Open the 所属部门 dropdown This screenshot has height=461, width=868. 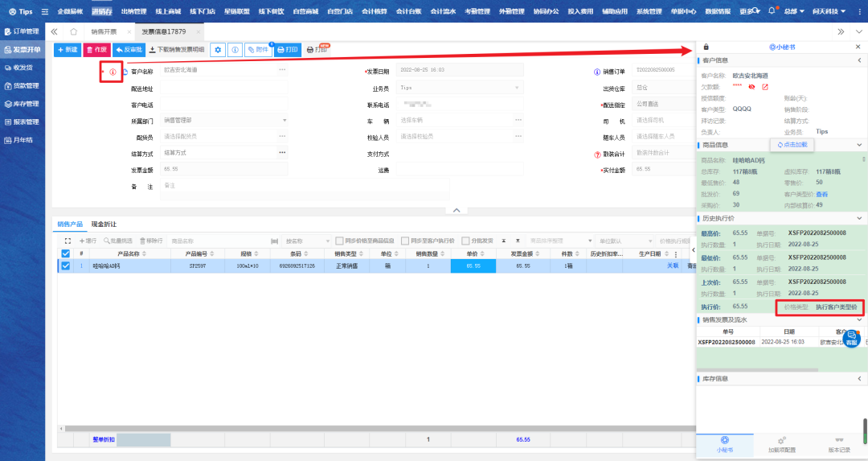223,121
